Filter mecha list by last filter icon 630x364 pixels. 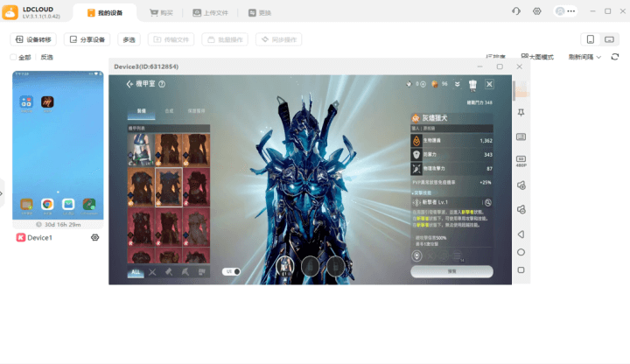tap(202, 272)
